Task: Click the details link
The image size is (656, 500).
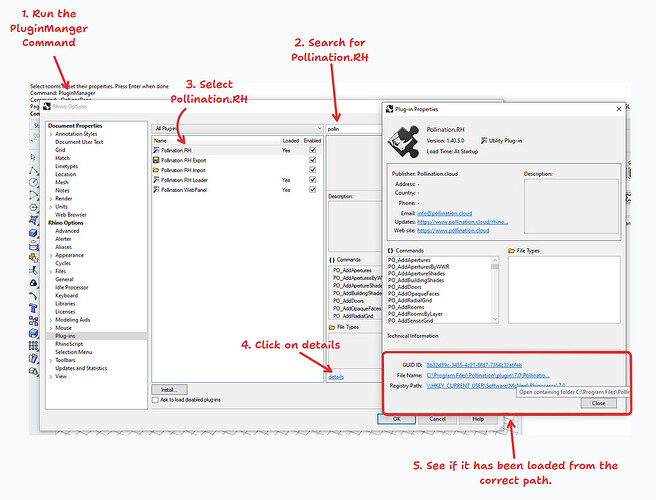Action: click(x=336, y=377)
